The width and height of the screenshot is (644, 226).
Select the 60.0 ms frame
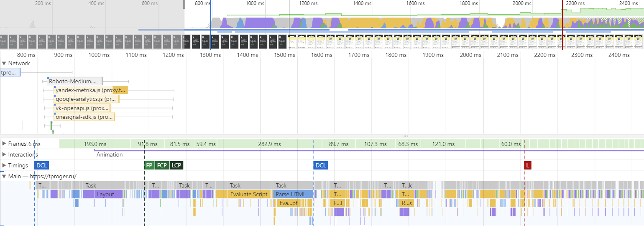tap(511, 144)
